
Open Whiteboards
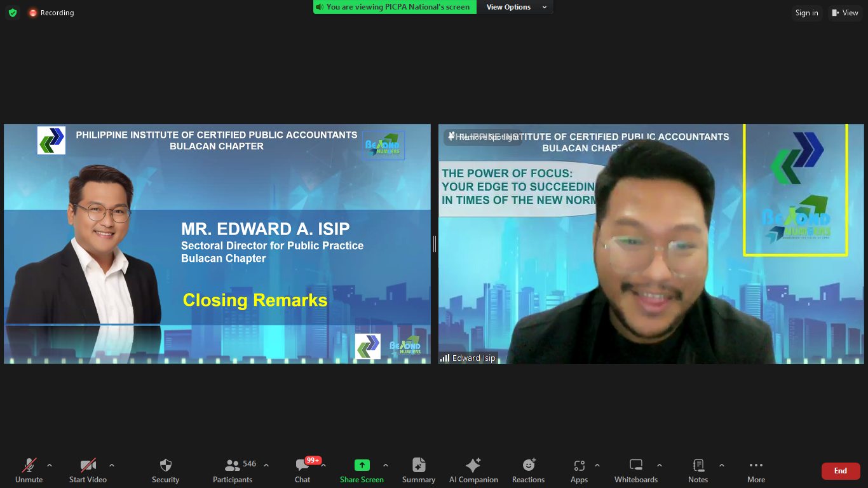[636, 471]
